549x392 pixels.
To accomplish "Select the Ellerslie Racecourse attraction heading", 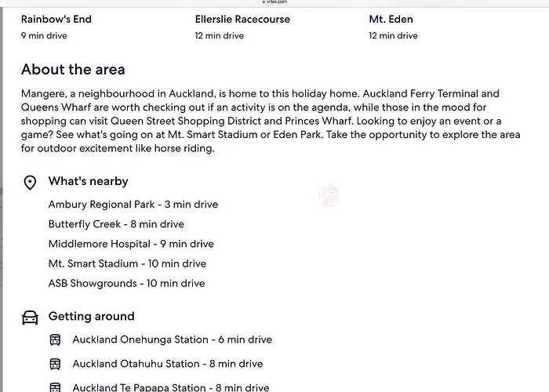I will (242, 20).
